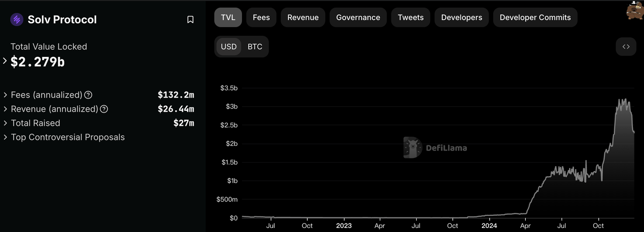Click the Fees info question-mark icon
644x232 pixels.
[88, 95]
